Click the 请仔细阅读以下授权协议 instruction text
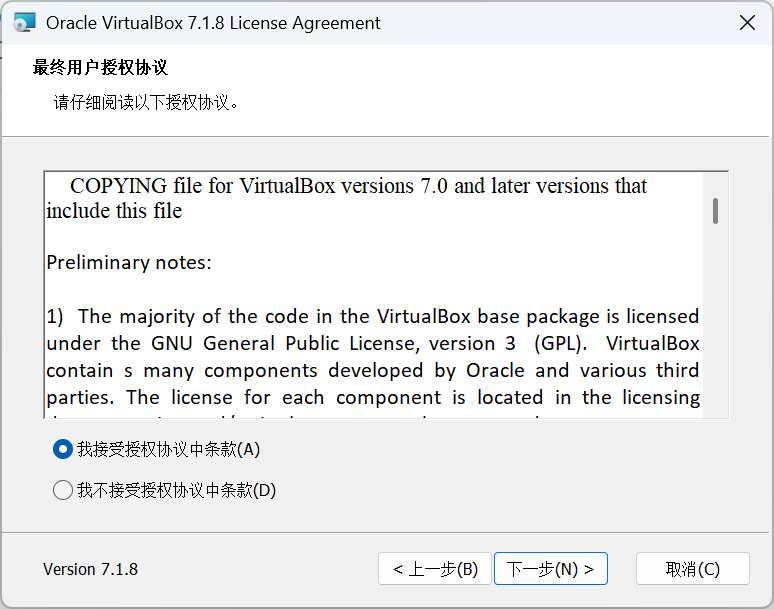Viewport: 774px width, 609px height. click(x=146, y=103)
